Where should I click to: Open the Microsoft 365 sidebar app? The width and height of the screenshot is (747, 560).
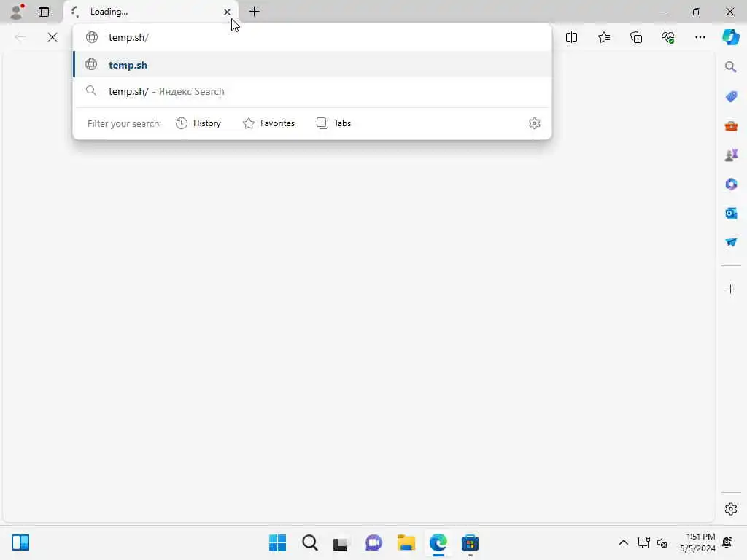731,184
